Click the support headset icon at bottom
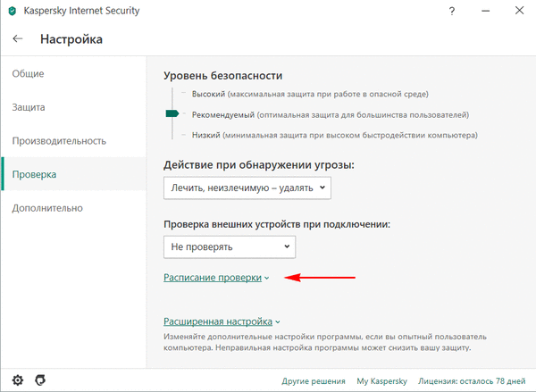536x392 pixels. pyautogui.click(x=41, y=379)
